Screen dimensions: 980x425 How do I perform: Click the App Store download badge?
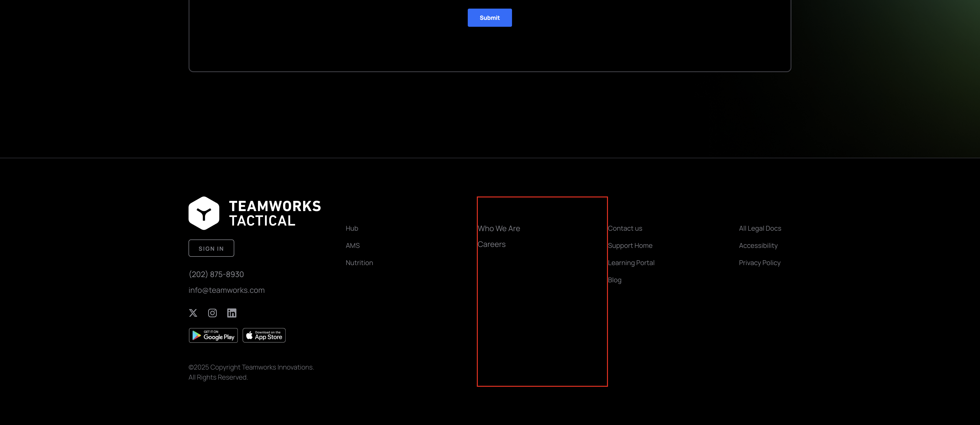[264, 335]
